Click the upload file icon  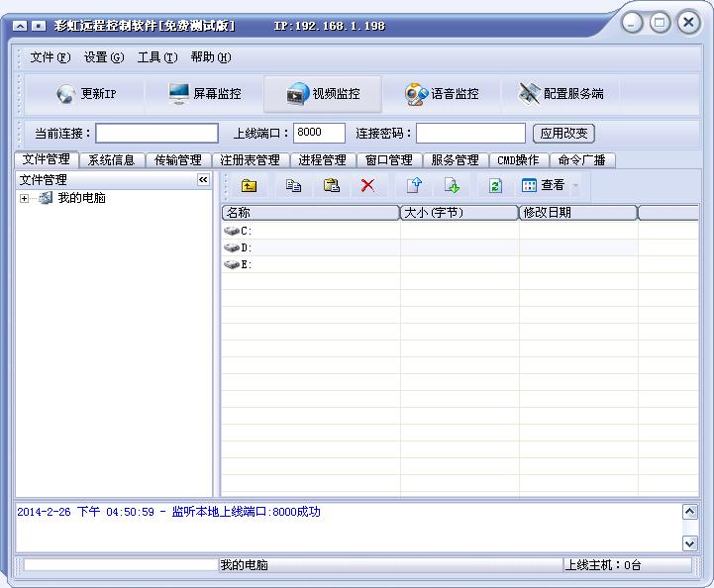click(414, 186)
